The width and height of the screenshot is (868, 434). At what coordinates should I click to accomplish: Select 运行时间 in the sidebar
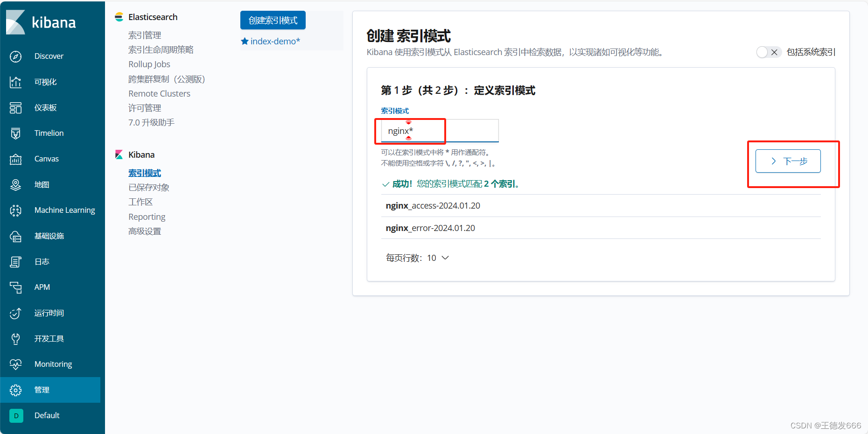(x=49, y=313)
